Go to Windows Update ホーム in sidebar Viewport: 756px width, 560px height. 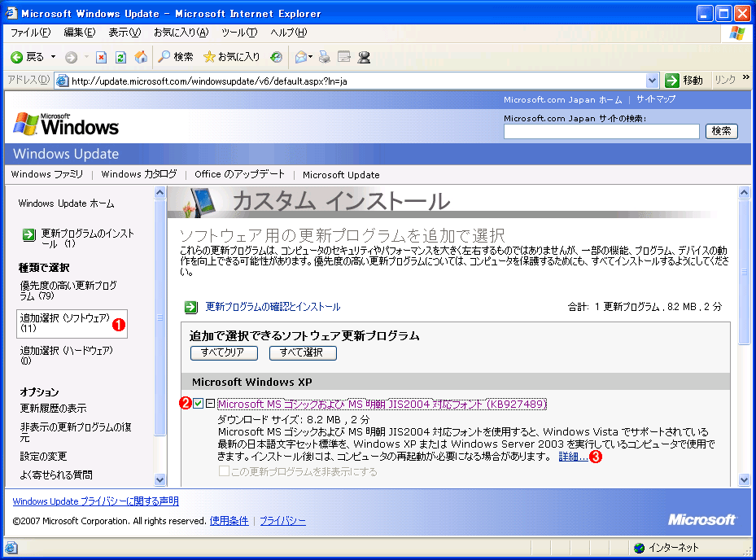[66, 203]
